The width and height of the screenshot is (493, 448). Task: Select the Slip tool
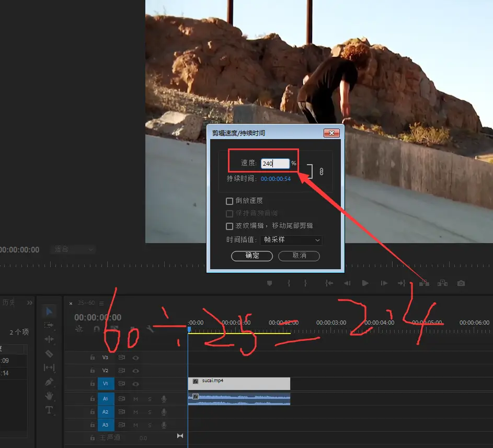49,367
